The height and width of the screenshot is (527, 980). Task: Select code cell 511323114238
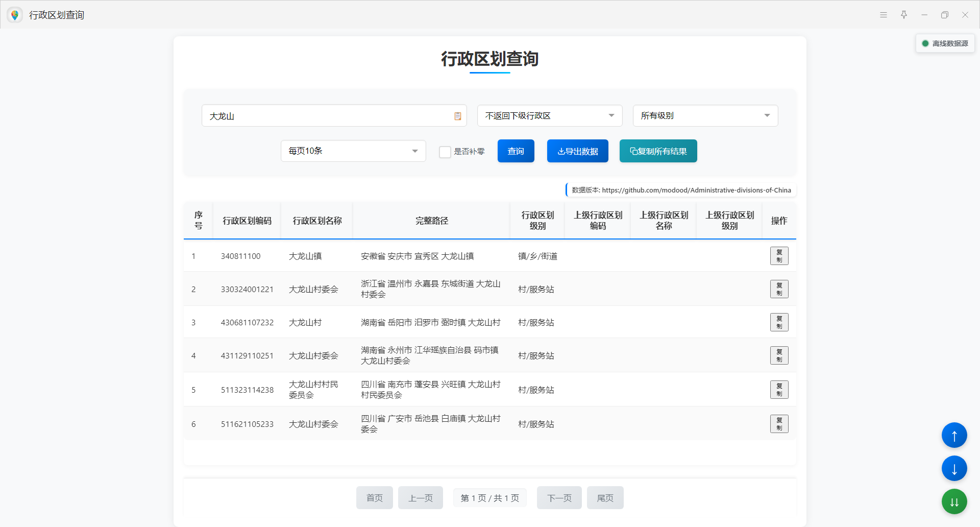pyautogui.click(x=247, y=390)
